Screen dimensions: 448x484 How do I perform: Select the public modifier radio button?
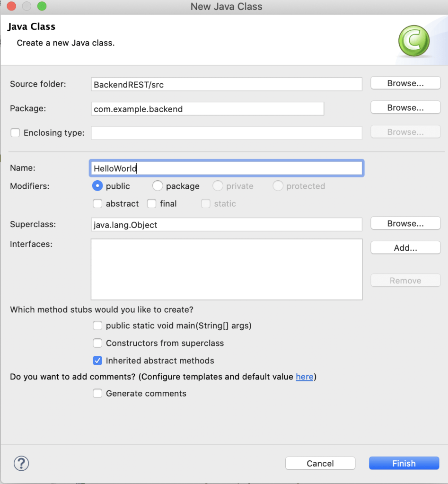click(x=97, y=186)
